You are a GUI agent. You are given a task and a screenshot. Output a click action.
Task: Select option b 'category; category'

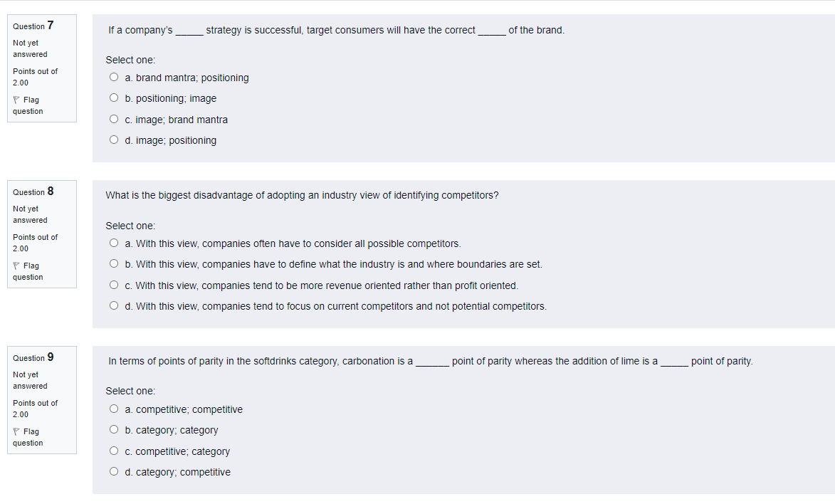114,429
